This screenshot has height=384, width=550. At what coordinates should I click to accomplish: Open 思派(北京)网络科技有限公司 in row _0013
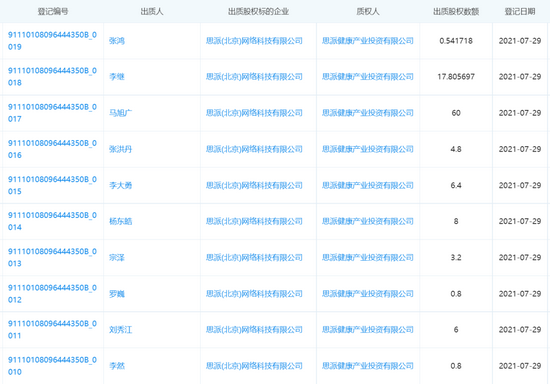pos(254,257)
